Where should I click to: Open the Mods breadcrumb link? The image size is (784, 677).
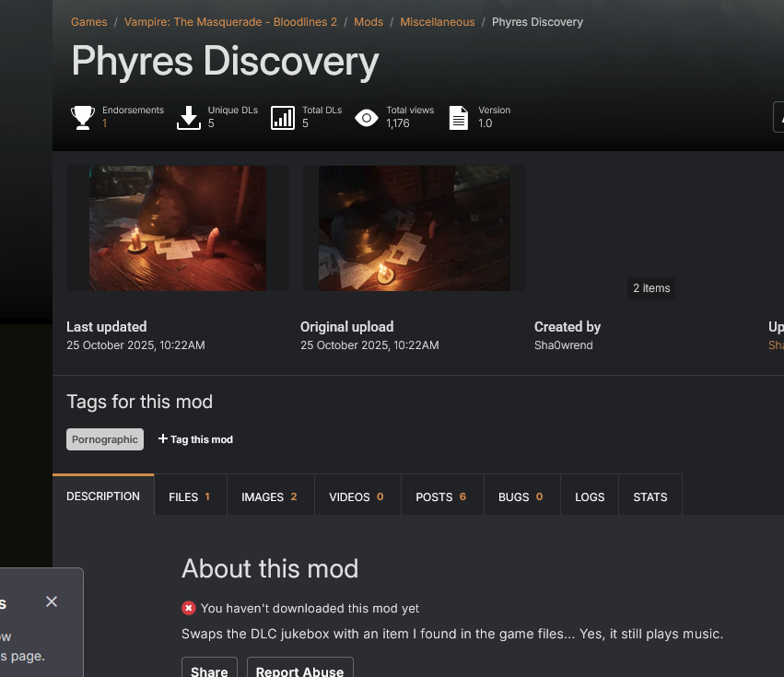[369, 22]
